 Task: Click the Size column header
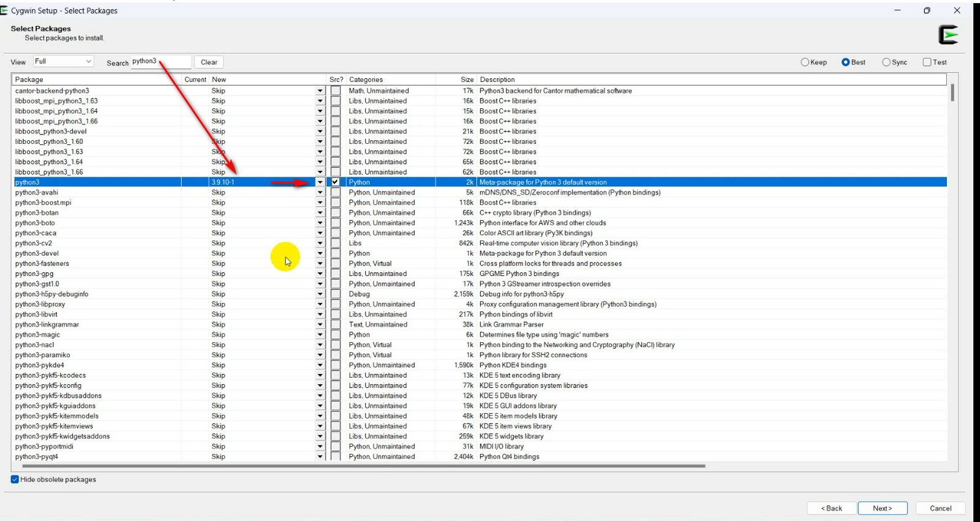(456, 80)
